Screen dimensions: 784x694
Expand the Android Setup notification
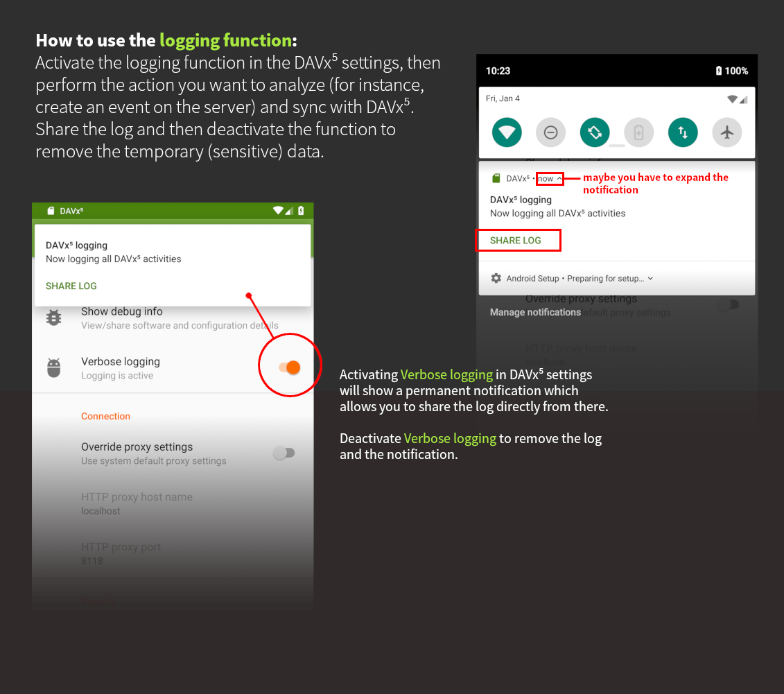click(x=650, y=279)
